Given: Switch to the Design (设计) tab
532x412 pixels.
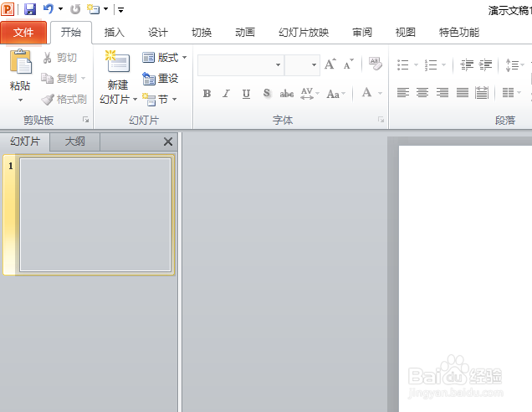Looking at the screenshot, I should [158, 33].
